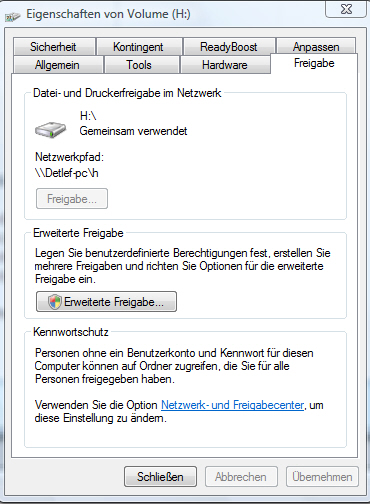Switch to the Tools tab

141,64
